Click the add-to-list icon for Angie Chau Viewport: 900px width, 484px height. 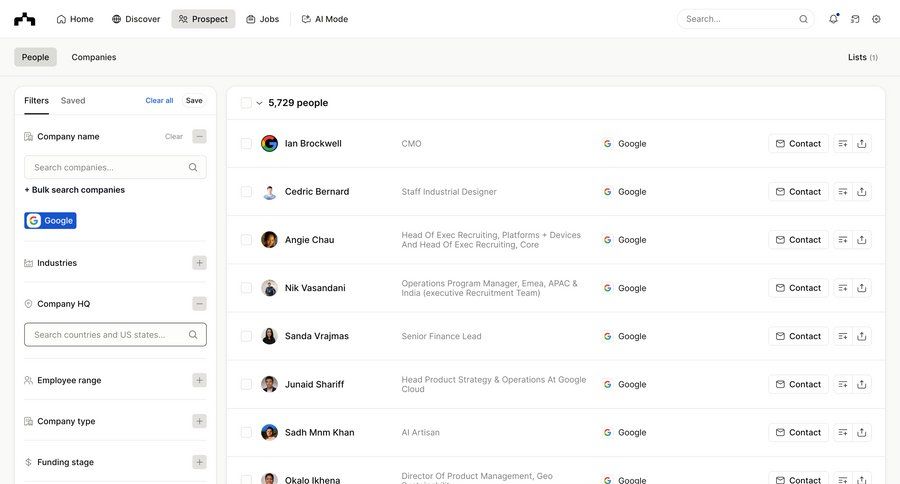click(843, 240)
